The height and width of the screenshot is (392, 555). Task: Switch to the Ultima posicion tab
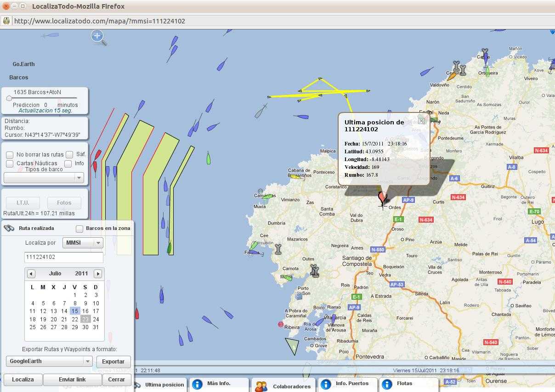click(160, 385)
